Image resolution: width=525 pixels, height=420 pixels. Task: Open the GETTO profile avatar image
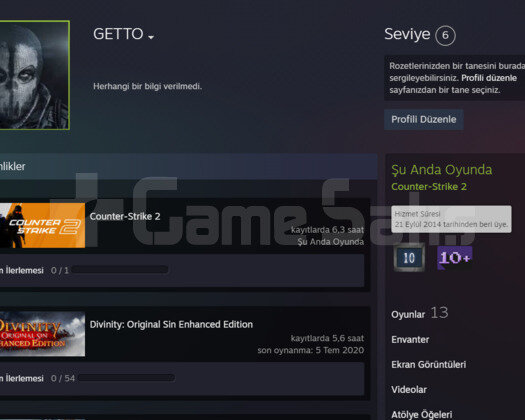[x=34, y=75]
